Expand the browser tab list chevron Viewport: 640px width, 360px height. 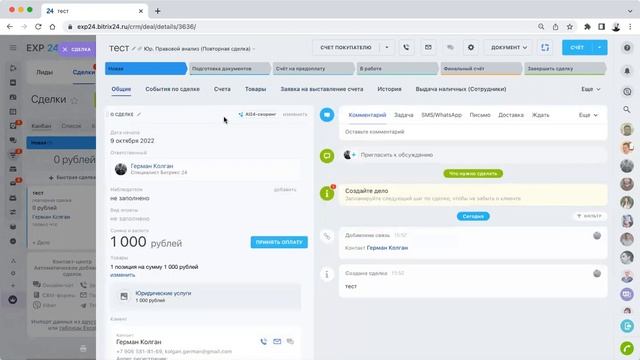coord(630,11)
